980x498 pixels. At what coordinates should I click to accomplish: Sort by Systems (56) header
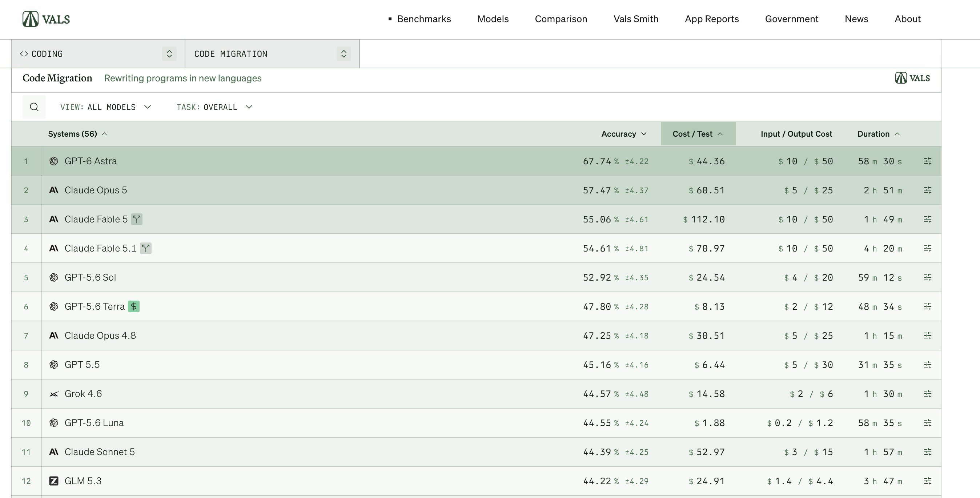[x=77, y=134]
